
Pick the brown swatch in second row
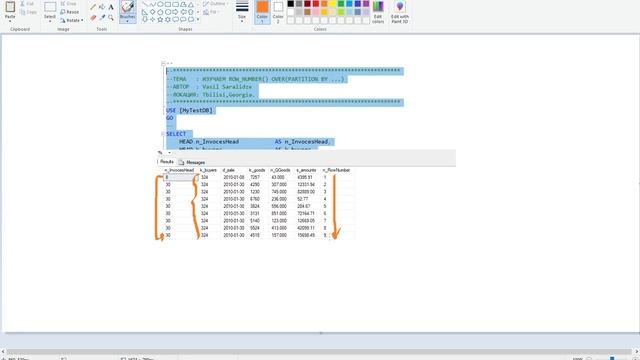pyautogui.click(x=307, y=12)
